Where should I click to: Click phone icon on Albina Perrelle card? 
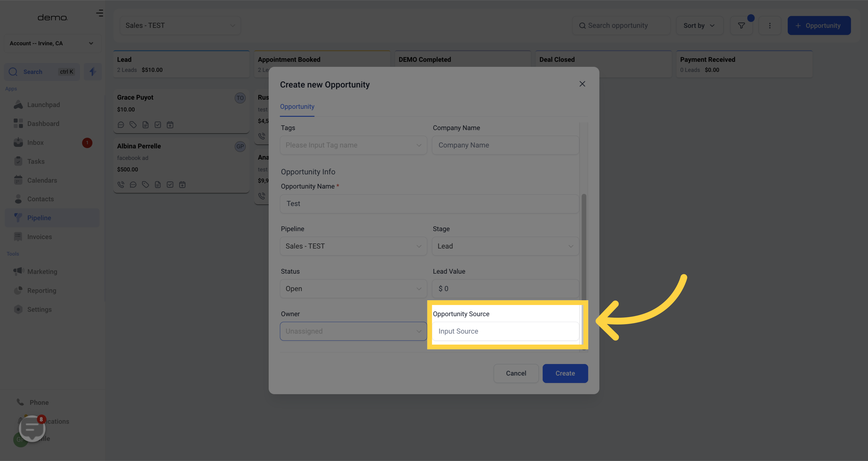click(120, 184)
